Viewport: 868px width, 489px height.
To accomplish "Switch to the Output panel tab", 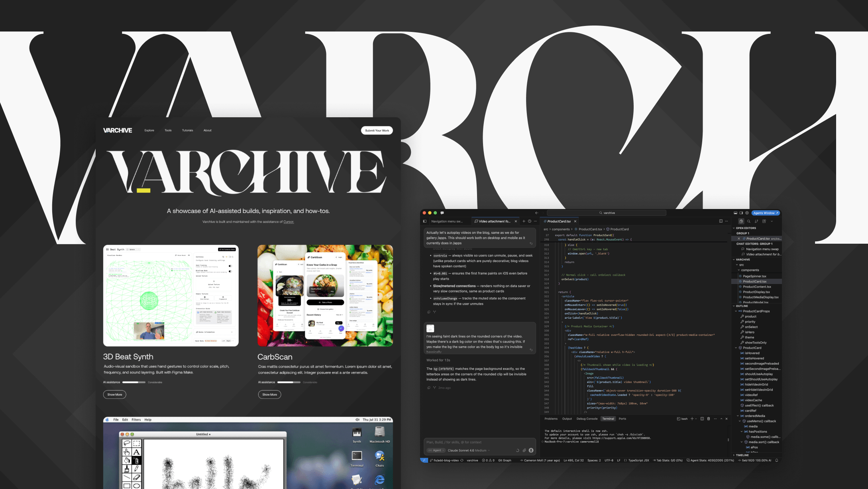I will click(567, 419).
